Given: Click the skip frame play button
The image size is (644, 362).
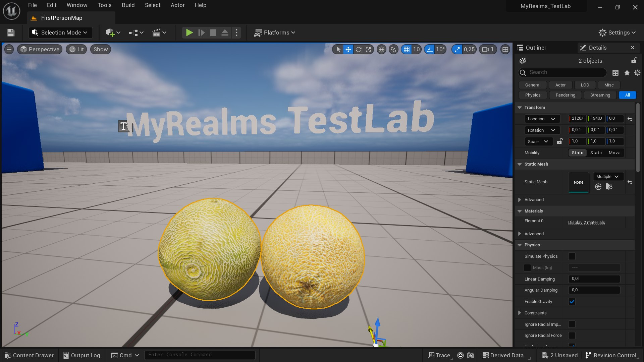Looking at the screenshot, I should (201, 33).
